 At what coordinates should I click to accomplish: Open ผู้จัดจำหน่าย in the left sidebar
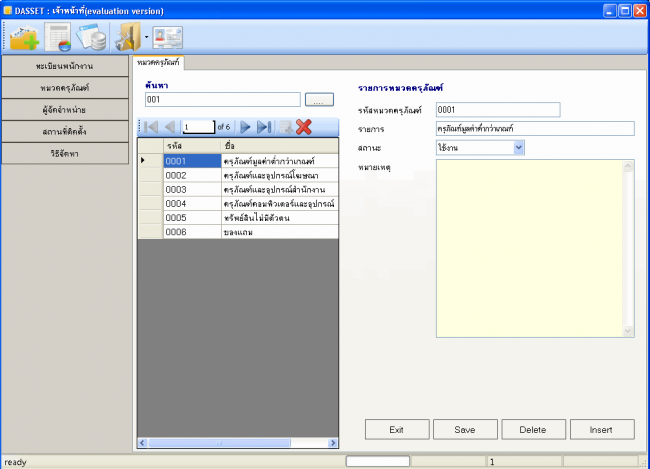click(65, 109)
